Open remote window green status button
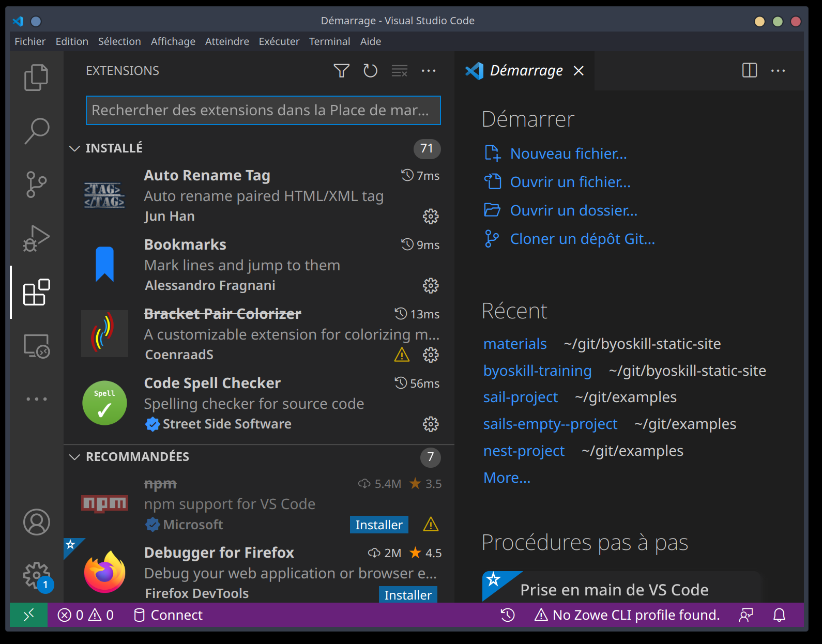The image size is (822, 644). coord(28,615)
